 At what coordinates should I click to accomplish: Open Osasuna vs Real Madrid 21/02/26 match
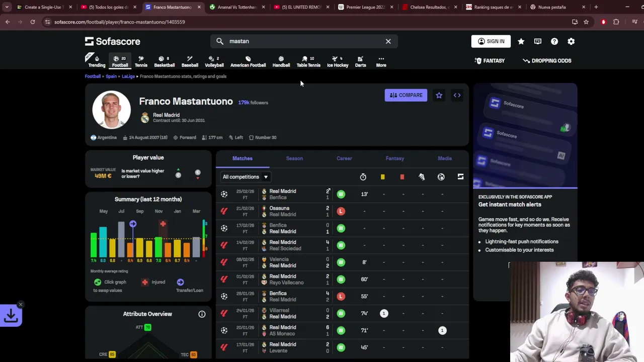pos(343,211)
